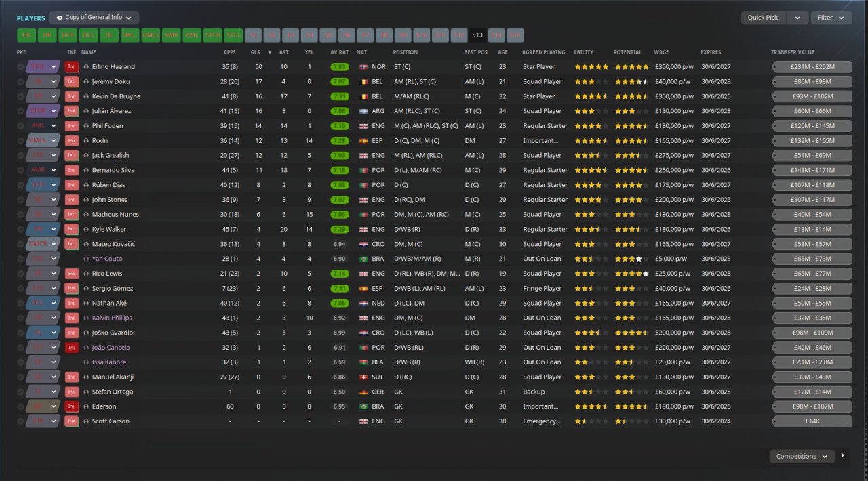Select the S13 substitute chip
Image resolution: width=868 pixels, height=481 pixels.
477,35
